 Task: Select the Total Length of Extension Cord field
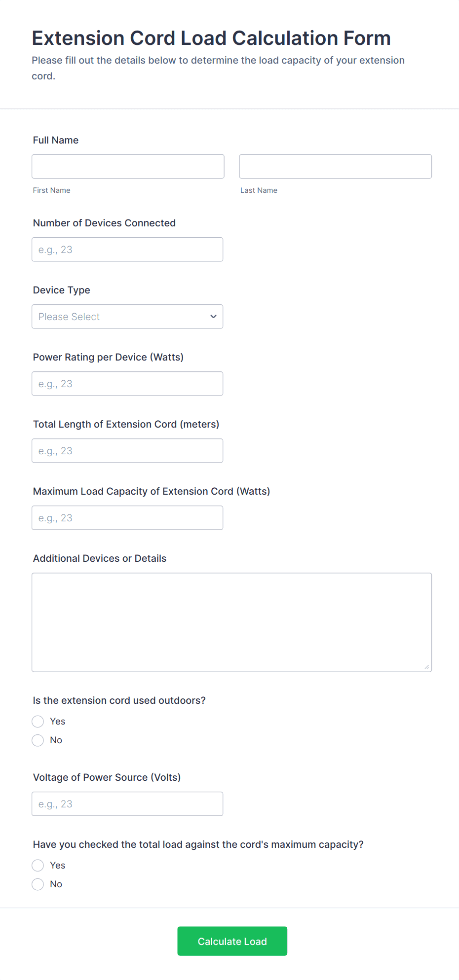tap(127, 451)
